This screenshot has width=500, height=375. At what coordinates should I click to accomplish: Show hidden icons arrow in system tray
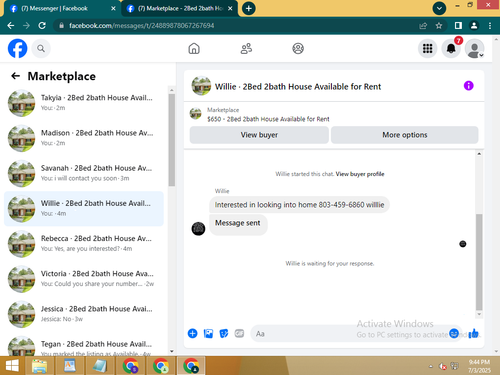(431, 366)
